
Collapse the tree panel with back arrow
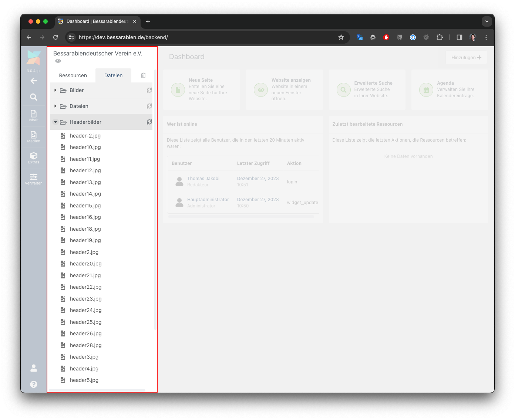(x=34, y=81)
